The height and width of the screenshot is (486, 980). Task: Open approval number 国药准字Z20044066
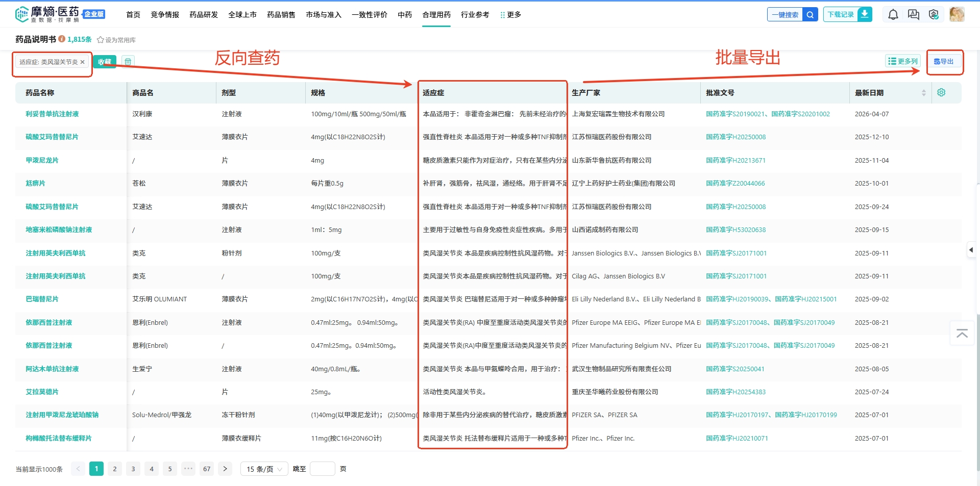click(x=735, y=183)
